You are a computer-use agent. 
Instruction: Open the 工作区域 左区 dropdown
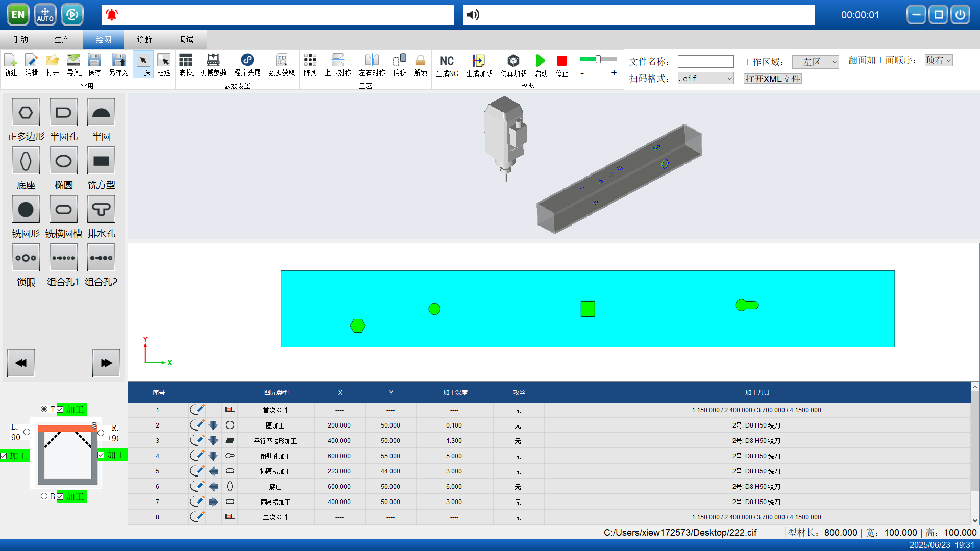pos(815,62)
